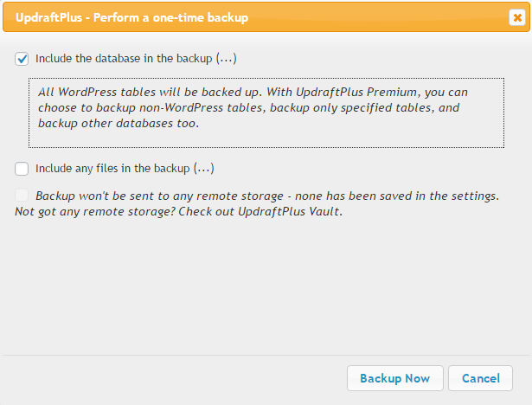
Task: Close the one-time backup dialog
Action: click(x=514, y=18)
